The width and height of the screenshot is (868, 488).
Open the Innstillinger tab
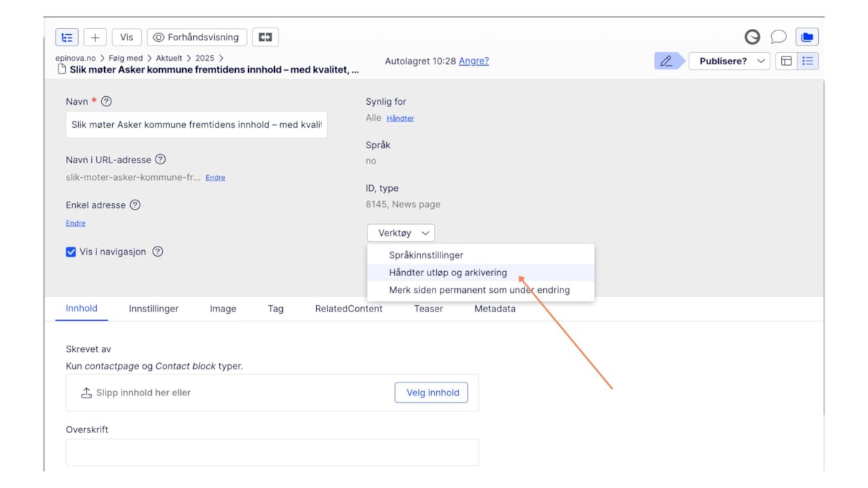tap(153, 309)
